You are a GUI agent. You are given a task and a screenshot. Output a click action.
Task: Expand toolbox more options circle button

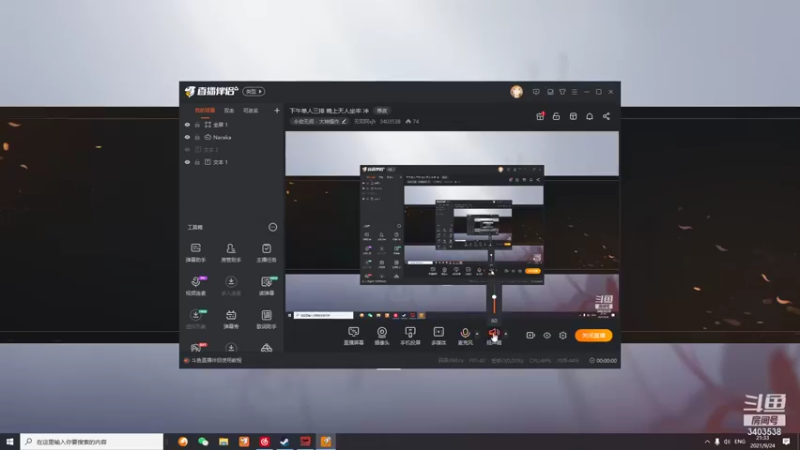tap(273, 227)
